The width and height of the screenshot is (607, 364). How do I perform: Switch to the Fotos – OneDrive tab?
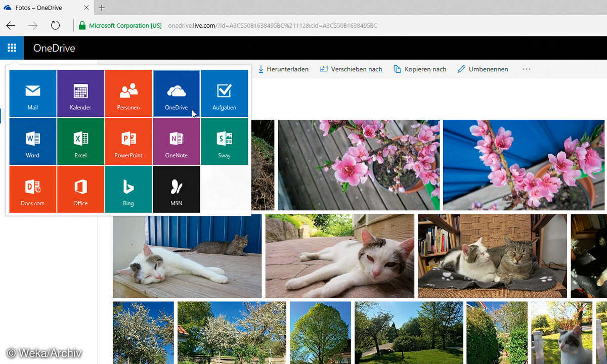[47, 8]
